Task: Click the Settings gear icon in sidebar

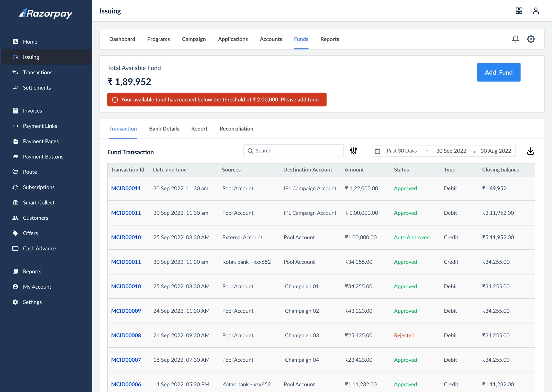Action: point(15,302)
